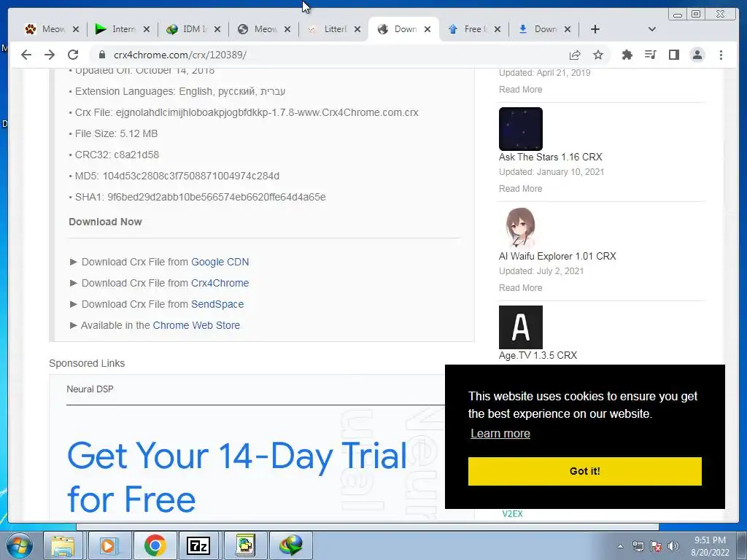Open Chrome from the taskbar
Viewport: 747px width, 560px height.
pyautogui.click(x=155, y=545)
